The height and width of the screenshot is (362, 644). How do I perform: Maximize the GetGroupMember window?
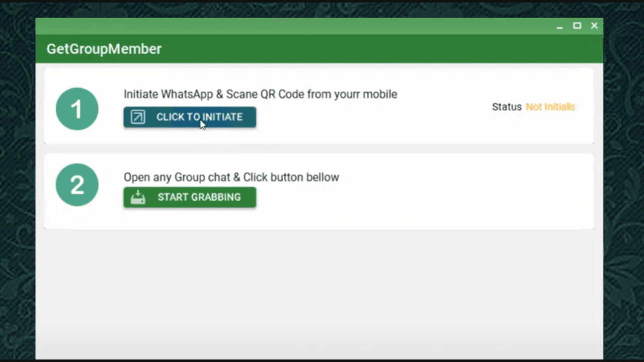point(577,26)
